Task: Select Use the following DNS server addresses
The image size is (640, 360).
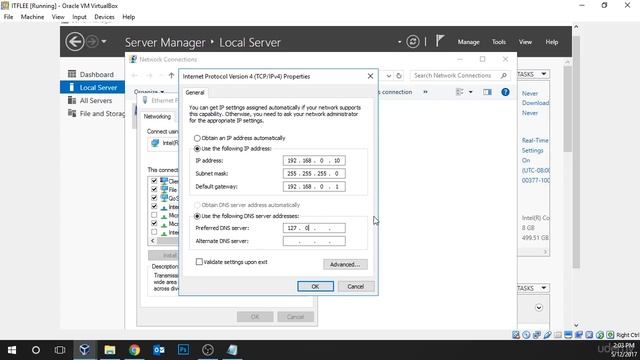Action: coord(198,216)
